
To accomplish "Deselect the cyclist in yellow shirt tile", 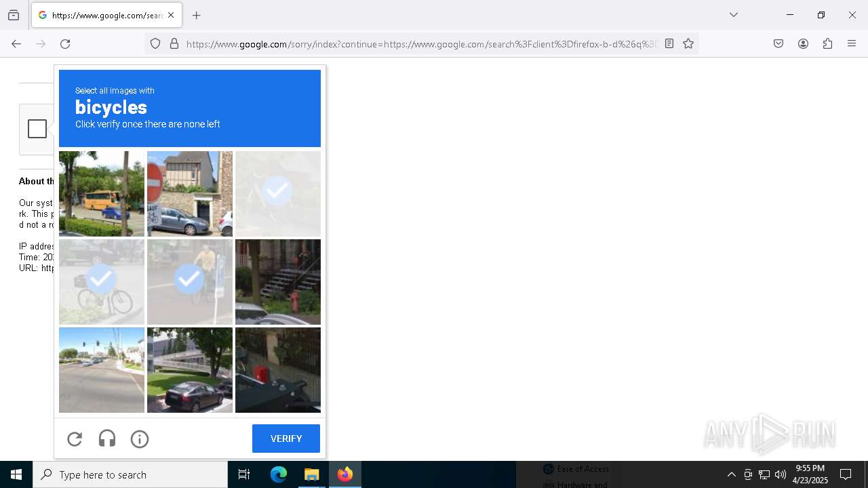I will [190, 282].
